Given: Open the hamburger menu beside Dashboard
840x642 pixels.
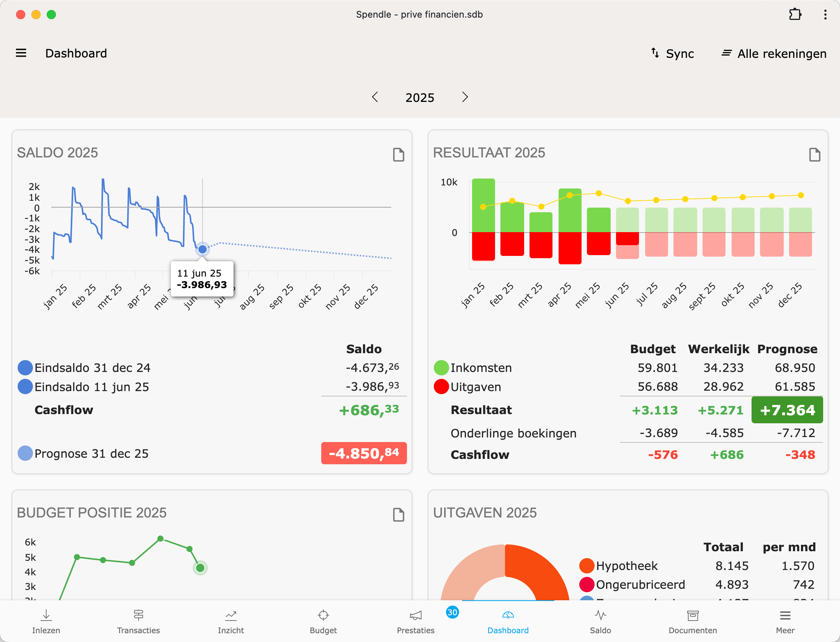Looking at the screenshot, I should pyautogui.click(x=21, y=53).
